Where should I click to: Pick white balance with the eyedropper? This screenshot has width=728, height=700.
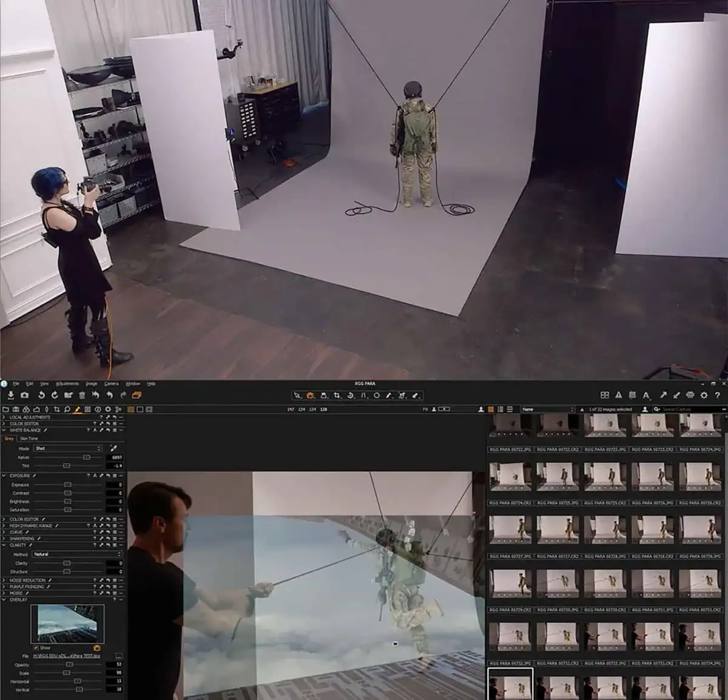(113, 448)
